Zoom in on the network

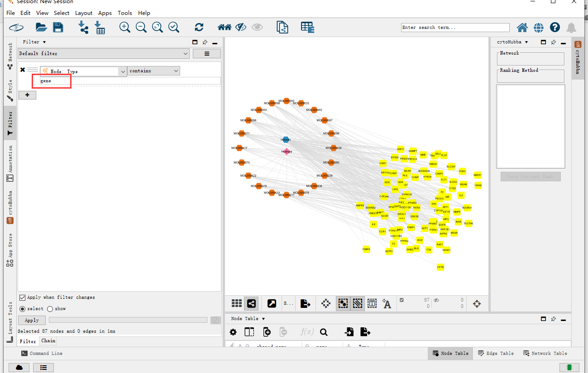point(125,27)
